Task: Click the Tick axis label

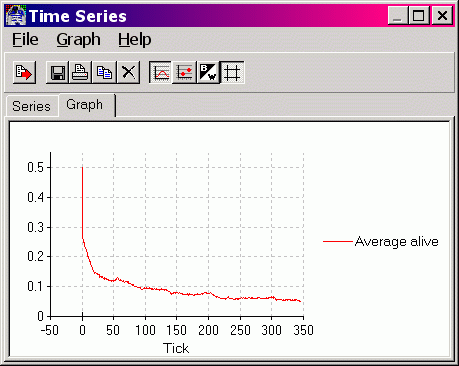Action: click(x=176, y=348)
